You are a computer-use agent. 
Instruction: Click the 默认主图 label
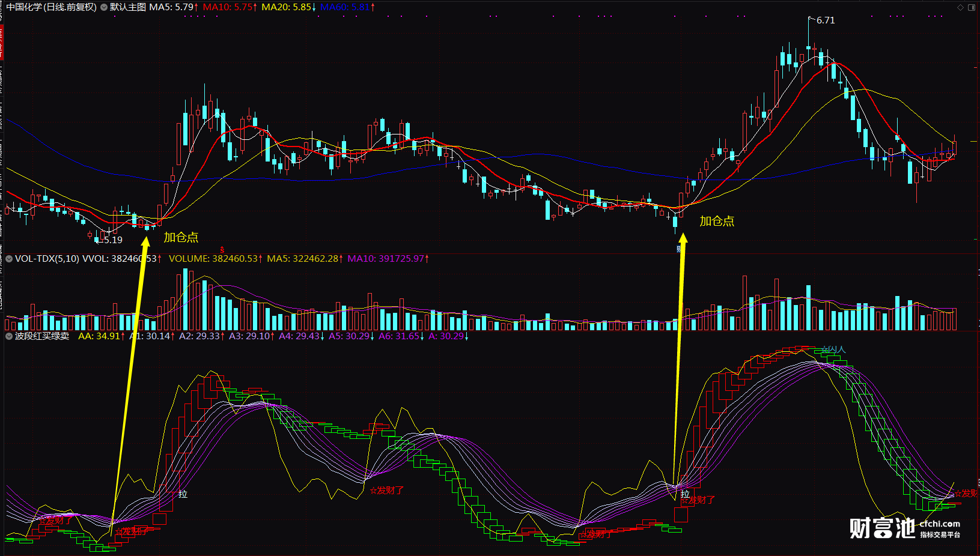[128, 7]
